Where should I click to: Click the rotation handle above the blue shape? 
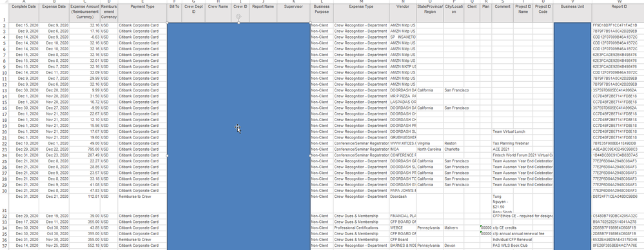coord(239,17)
